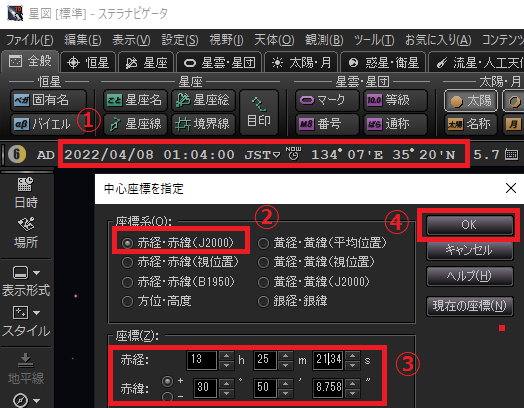
Task: Click the NOW clock icon in the time bar
Action: pos(293,154)
